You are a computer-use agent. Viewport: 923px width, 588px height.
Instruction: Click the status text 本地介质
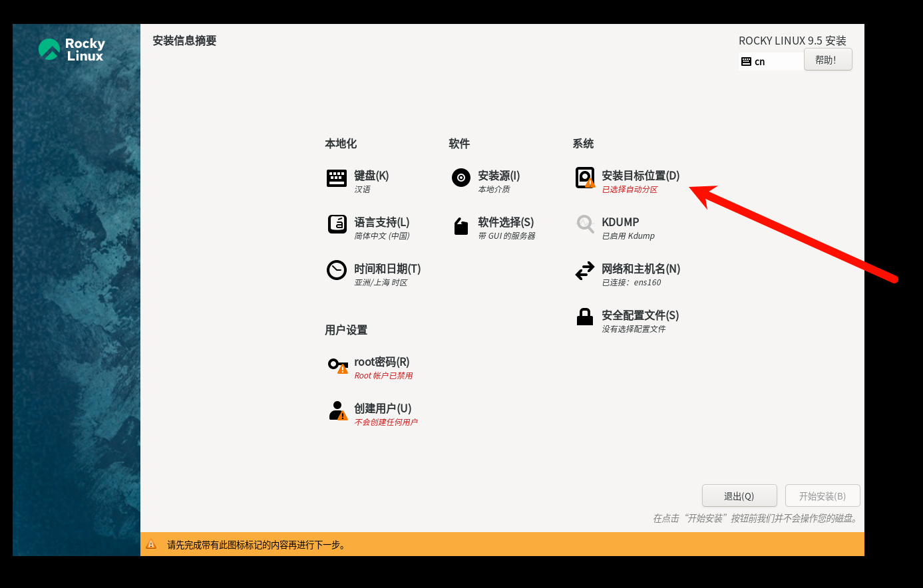coord(494,190)
